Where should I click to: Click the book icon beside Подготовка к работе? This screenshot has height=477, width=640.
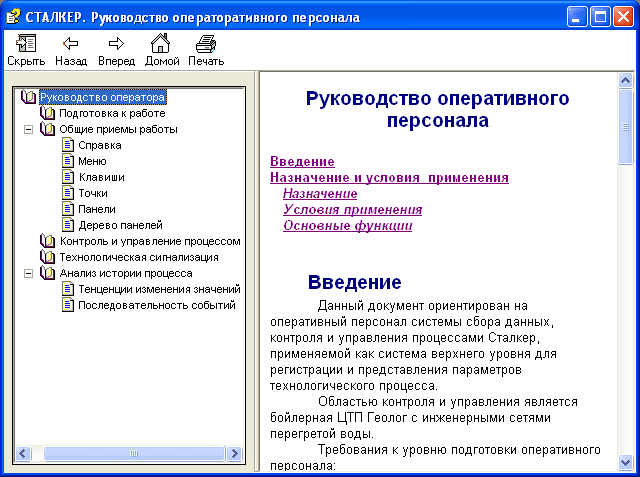click(47, 113)
